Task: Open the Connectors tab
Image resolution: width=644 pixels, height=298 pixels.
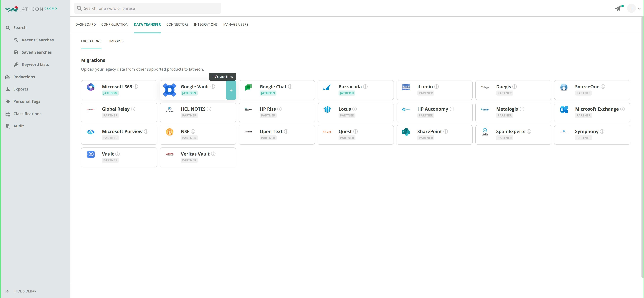Action: coord(177,24)
